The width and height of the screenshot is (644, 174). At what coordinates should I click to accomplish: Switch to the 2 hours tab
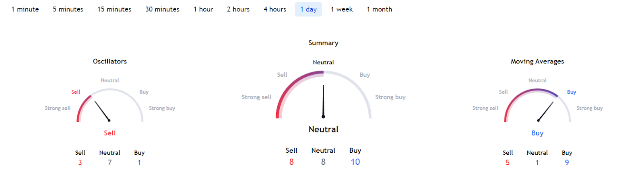tap(238, 9)
